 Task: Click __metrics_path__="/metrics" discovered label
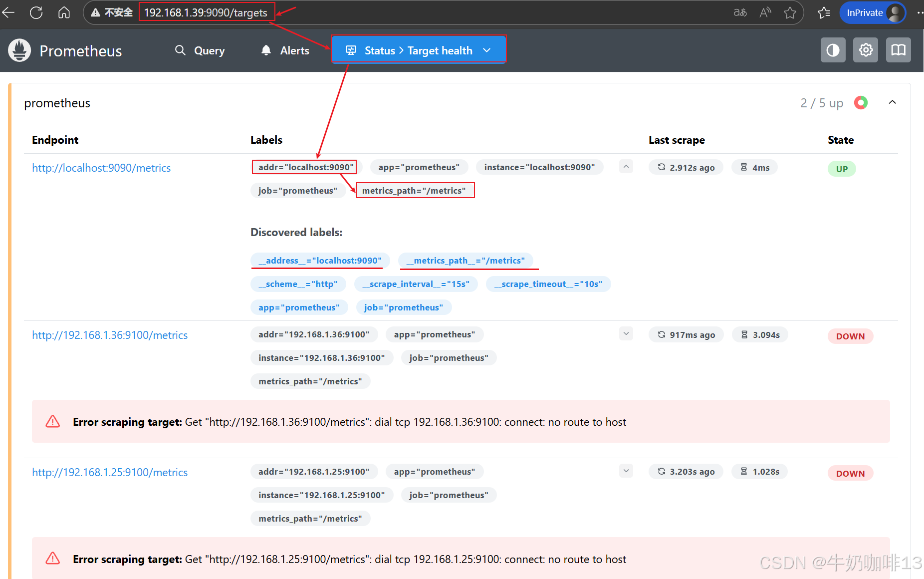click(x=465, y=261)
